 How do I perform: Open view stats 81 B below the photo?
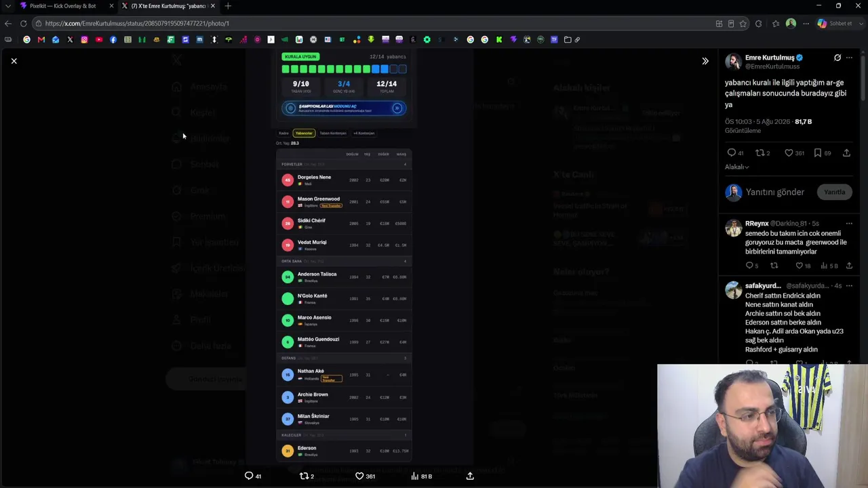(x=421, y=476)
